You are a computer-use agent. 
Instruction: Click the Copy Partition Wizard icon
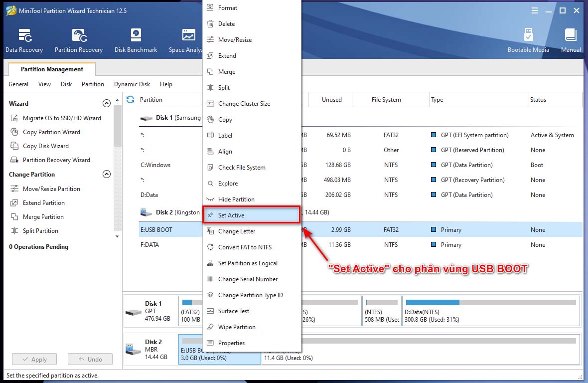pyautogui.click(x=14, y=132)
